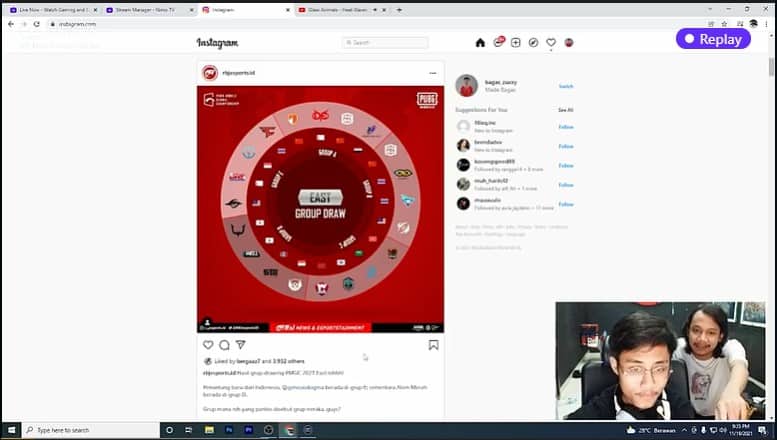Click the browser address bar
Screen dimensions: 777x440
(377, 24)
